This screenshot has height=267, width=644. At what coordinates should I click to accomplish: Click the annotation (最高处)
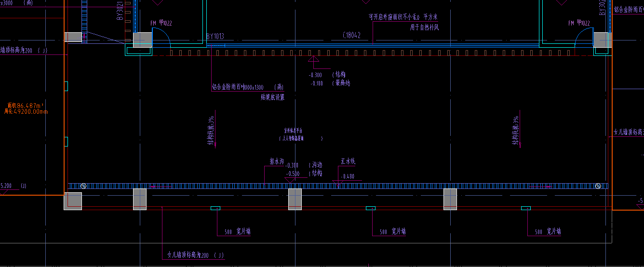341,83
